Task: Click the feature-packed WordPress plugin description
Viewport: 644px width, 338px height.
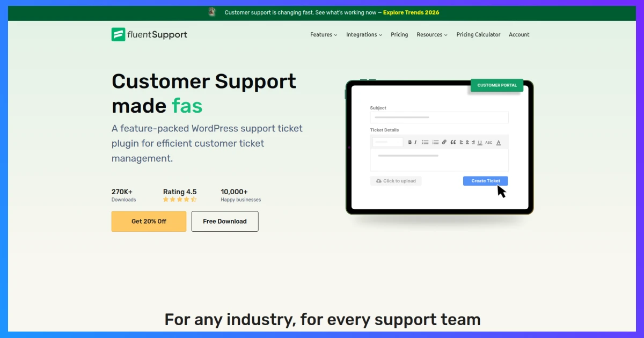Action: pyautogui.click(x=207, y=143)
